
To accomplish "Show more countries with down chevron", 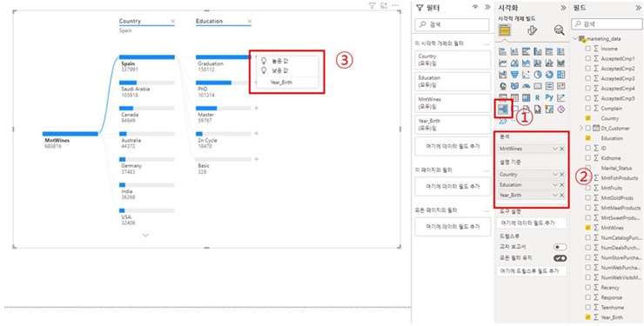I will click(x=145, y=235).
